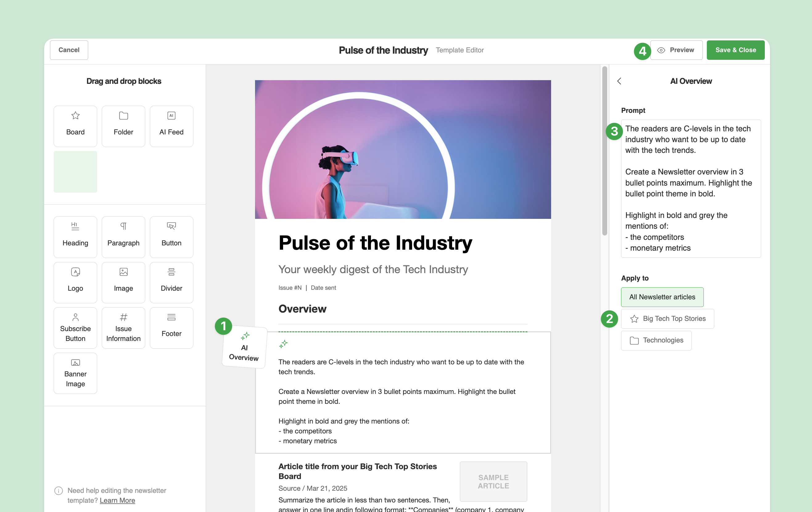Viewport: 812px width, 512px height.
Task: Click the Banner Image block label
Action: pos(75,379)
